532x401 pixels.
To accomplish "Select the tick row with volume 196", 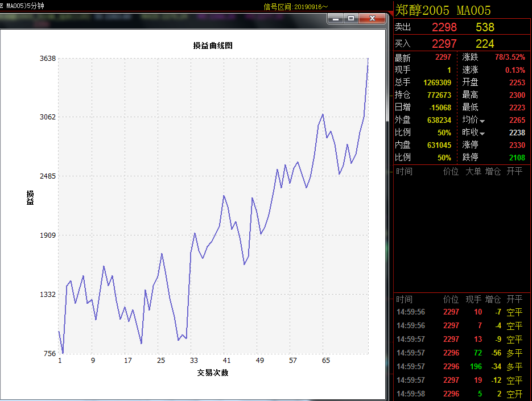I will [x=462, y=366].
